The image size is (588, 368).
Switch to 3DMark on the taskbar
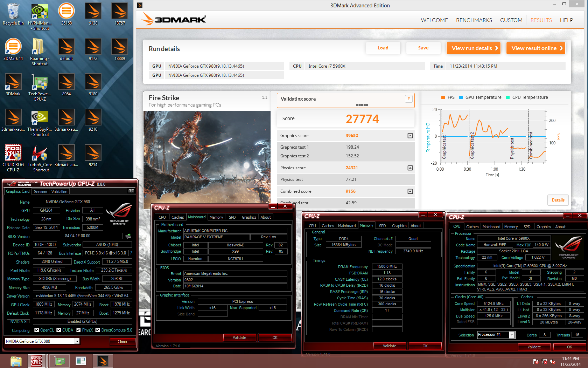point(103,361)
